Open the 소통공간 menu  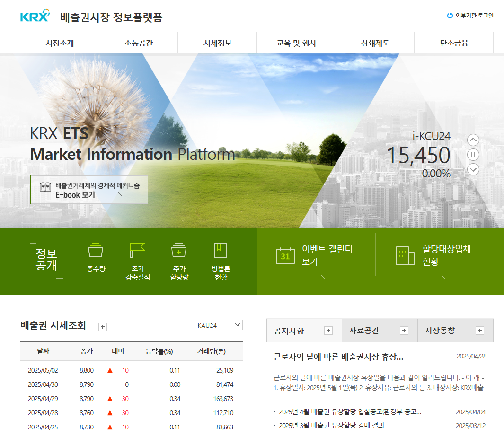pos(139,43)
